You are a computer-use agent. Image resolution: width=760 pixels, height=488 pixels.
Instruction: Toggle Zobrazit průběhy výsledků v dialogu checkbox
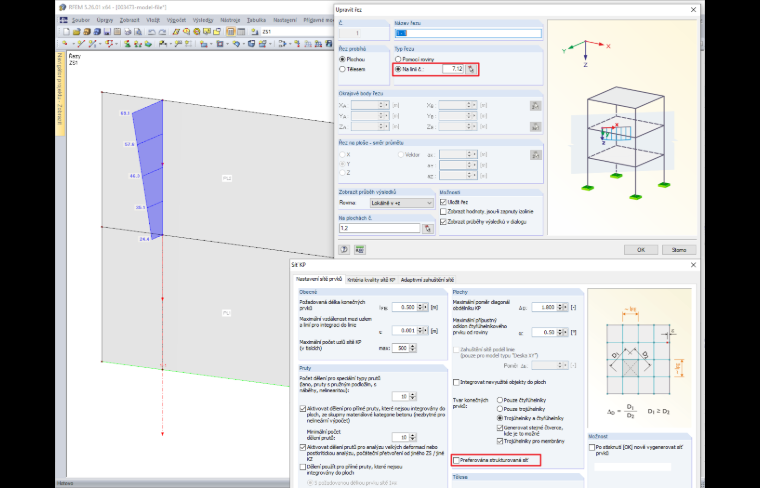pyautogui.click(x=443, y=221)
